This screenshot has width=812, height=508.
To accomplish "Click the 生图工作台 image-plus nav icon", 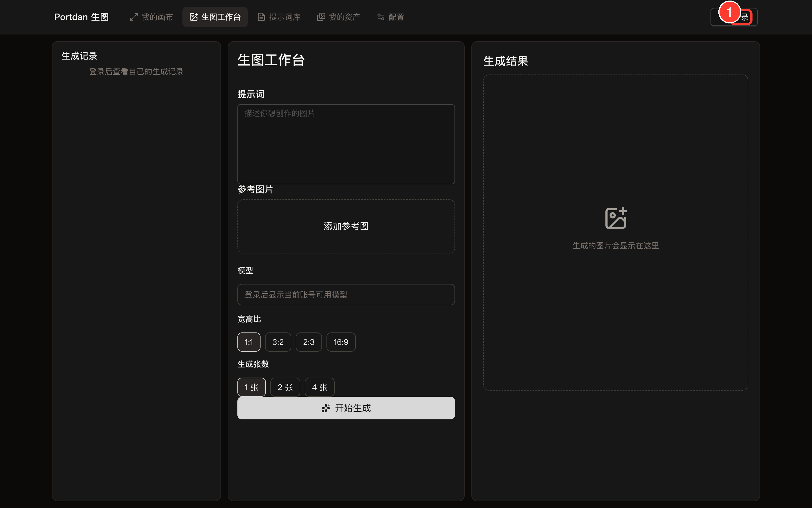I will tap(194, 17).
